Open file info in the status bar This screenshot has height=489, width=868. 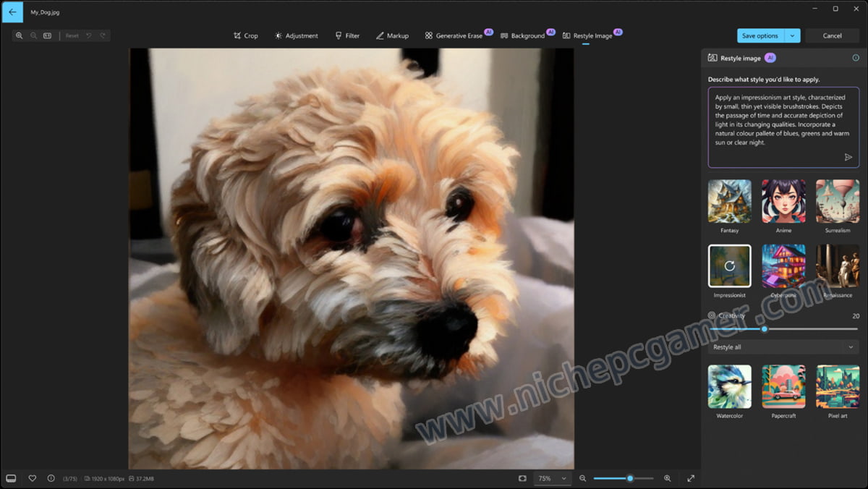click(x=51, y=478)
